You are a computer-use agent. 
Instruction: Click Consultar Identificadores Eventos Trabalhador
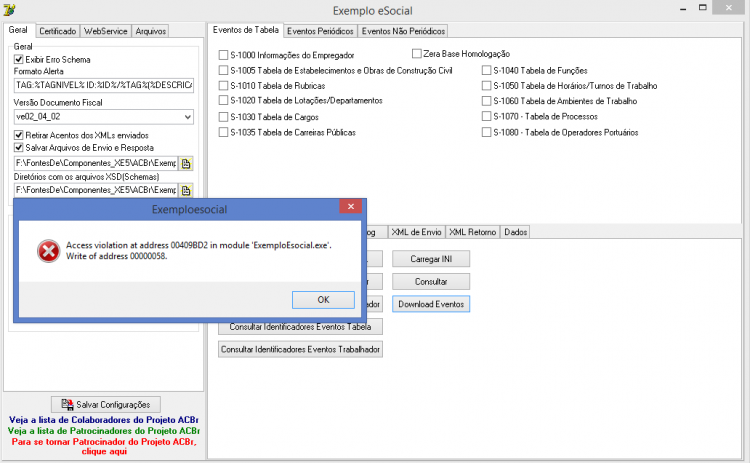pos(300,349)
